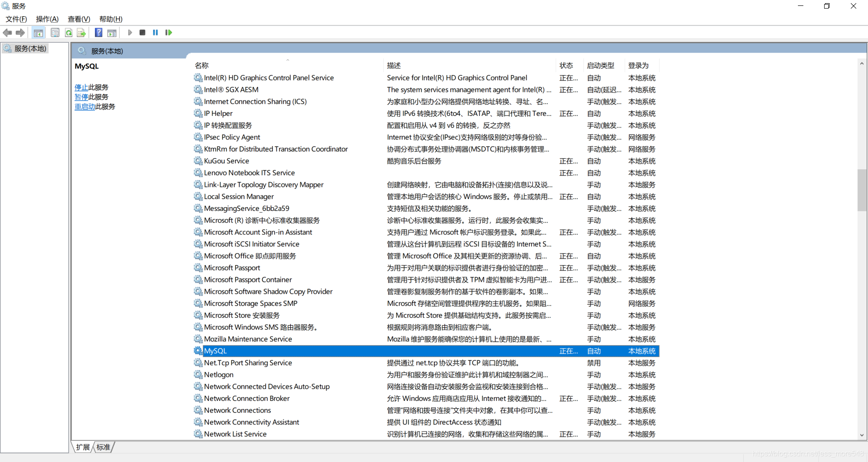Sort by the 名称 column header
The image size is (868, 462).
[x=288, y=65]
